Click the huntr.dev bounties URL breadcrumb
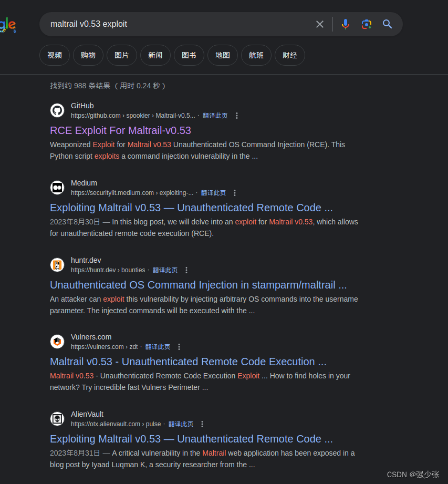The image size is (448, 484). pyautogui.click(x=108, y=270)
